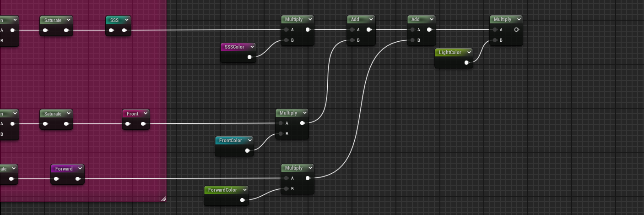The width and height of the screenshot is (644, 215).
Task: Select the Multiply node wired to FrontColor
Action: tap(288, 113)
